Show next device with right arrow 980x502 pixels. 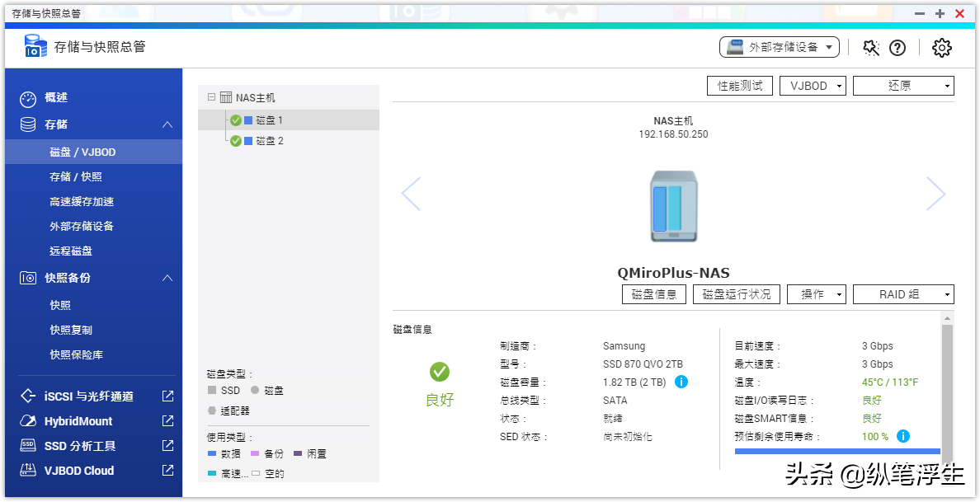935,194
